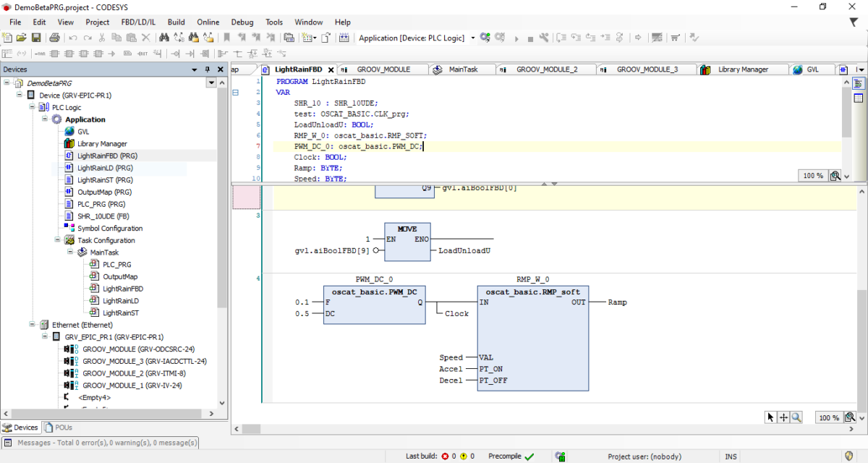868x463 pixels.
Task: Open the POUs panel tab
Action: click(x=59, y=428)
